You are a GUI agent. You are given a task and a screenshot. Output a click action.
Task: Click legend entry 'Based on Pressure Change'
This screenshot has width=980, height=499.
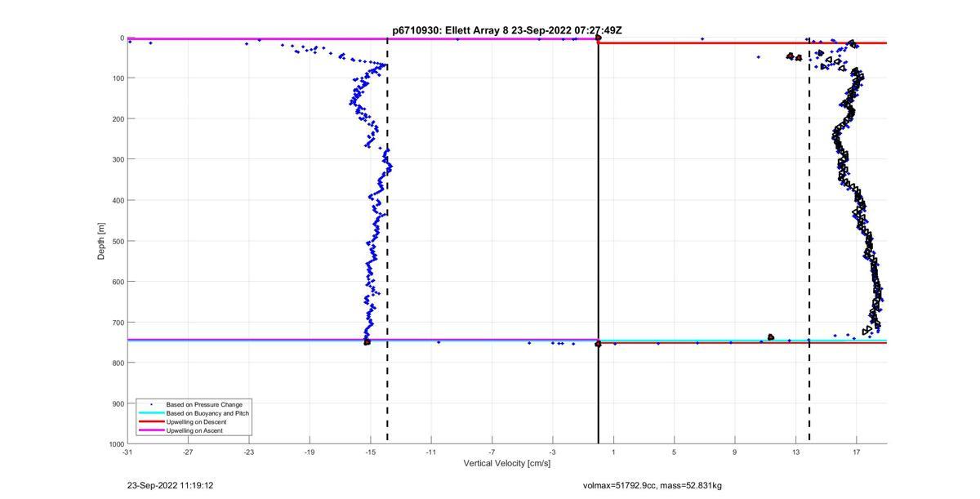[x=204, y=404]
